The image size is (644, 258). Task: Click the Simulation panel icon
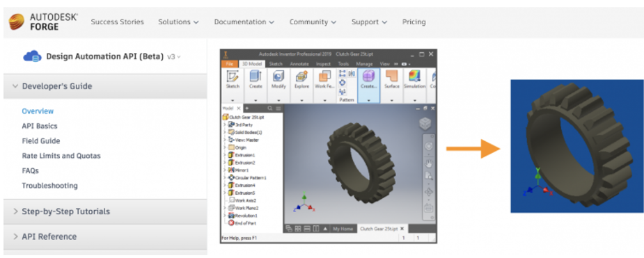point(414,76)
